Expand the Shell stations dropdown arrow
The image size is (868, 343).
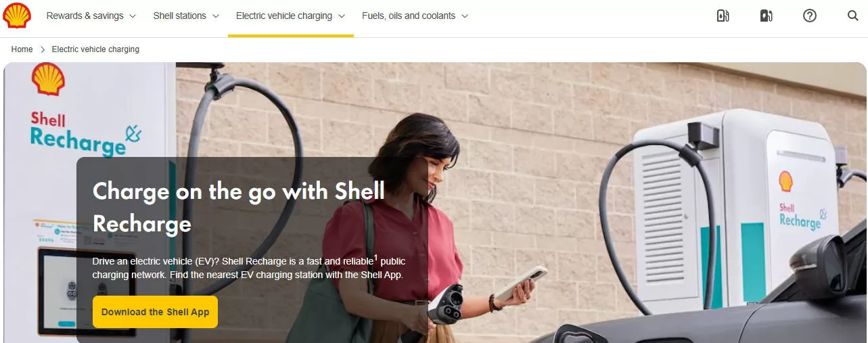[215, 16]
